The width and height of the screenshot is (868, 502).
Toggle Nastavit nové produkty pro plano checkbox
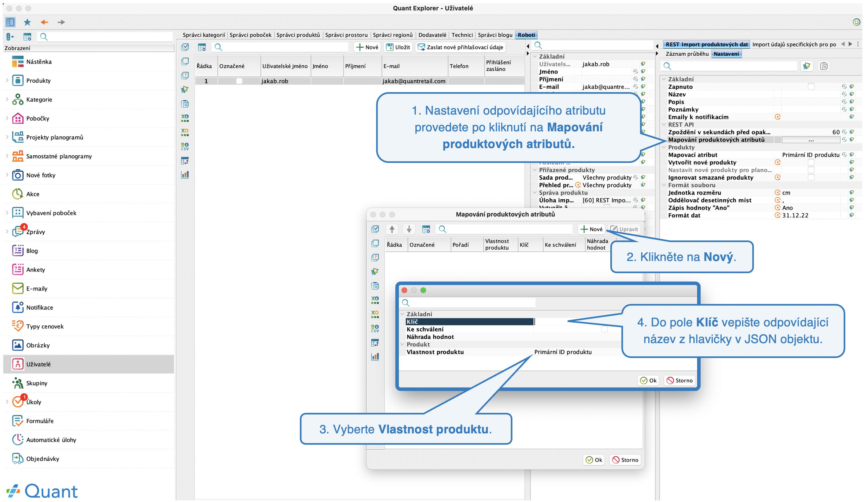811,170
